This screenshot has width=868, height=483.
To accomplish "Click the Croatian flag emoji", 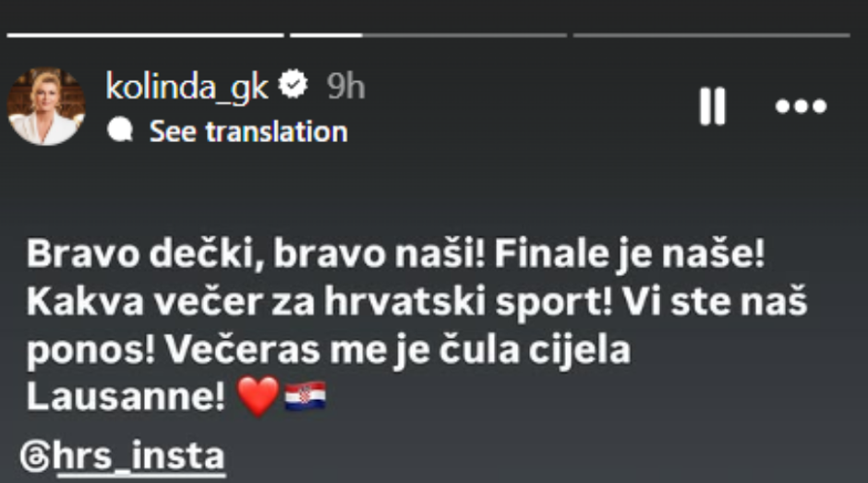I will [305, 397].
